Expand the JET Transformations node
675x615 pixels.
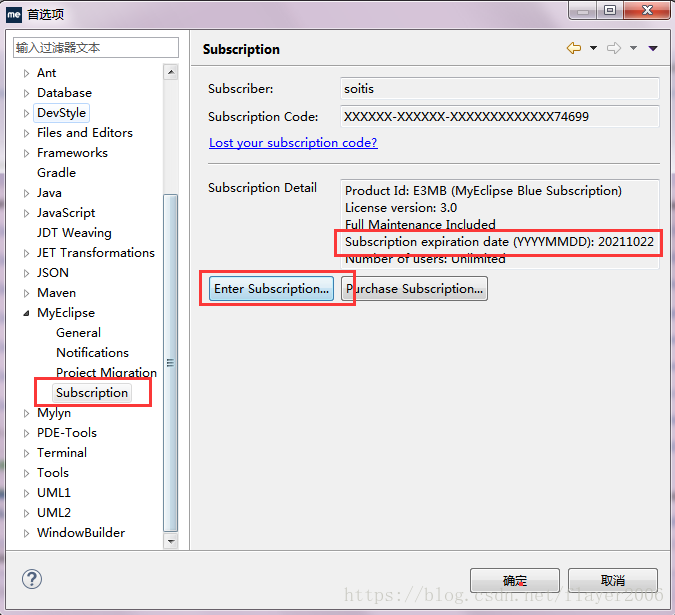point(26,253)
